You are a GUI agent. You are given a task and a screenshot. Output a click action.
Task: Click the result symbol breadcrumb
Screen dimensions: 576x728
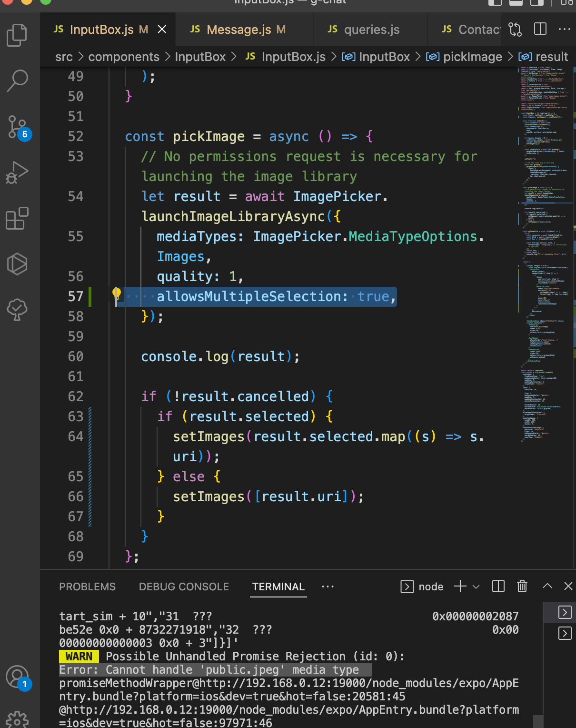coord(543,57)
